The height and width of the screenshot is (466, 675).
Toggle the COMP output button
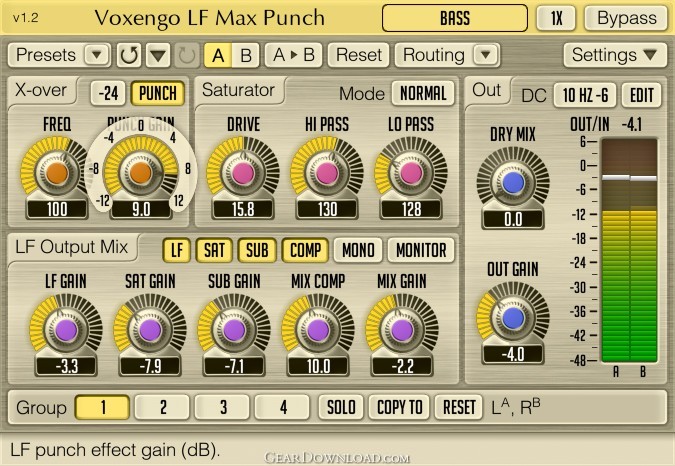(x=305, y=250)
